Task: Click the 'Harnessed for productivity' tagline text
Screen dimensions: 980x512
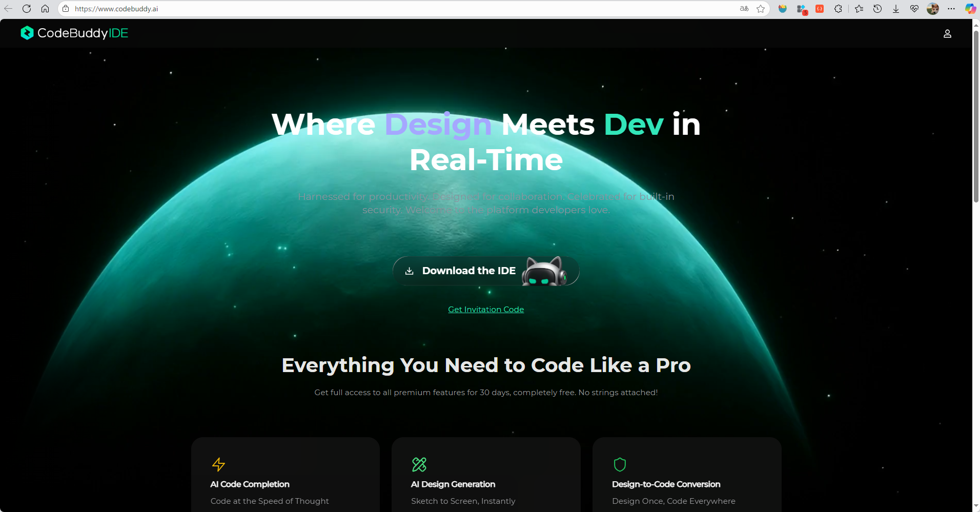Action: click(x=486, y=203)
